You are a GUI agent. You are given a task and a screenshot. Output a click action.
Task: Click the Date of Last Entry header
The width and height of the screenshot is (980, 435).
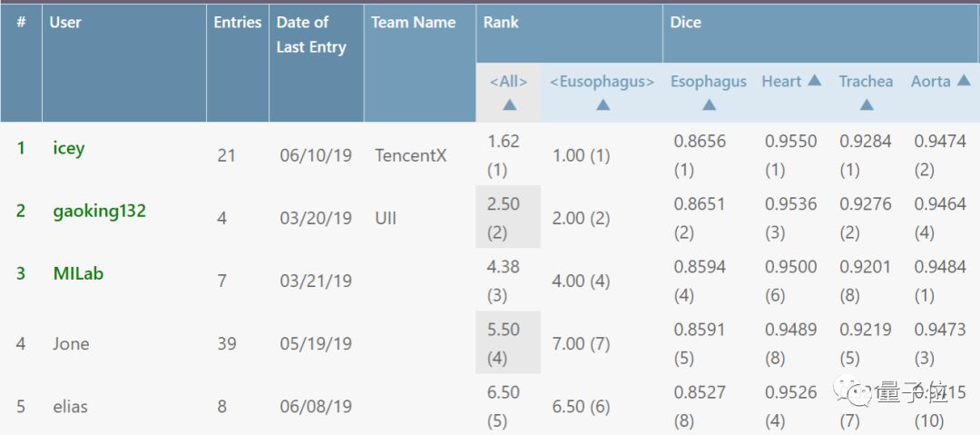(311, 35)
